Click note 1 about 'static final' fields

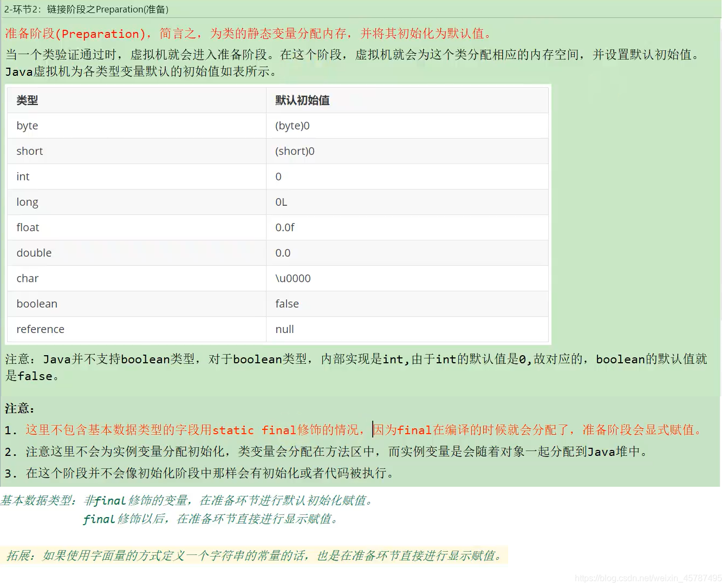pos(354,430)
